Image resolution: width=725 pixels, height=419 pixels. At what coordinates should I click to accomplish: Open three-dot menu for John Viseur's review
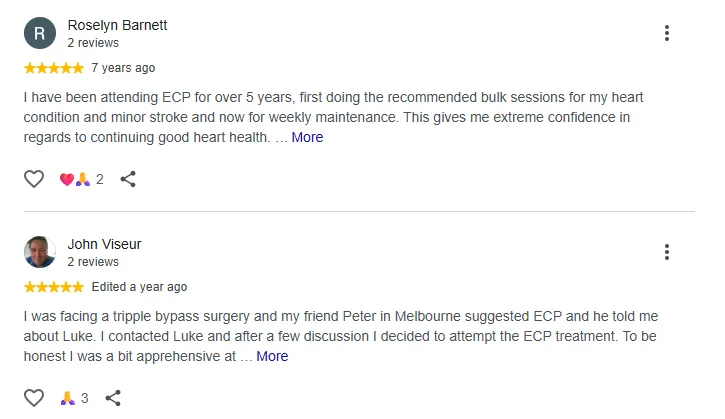tap(667, 252)
